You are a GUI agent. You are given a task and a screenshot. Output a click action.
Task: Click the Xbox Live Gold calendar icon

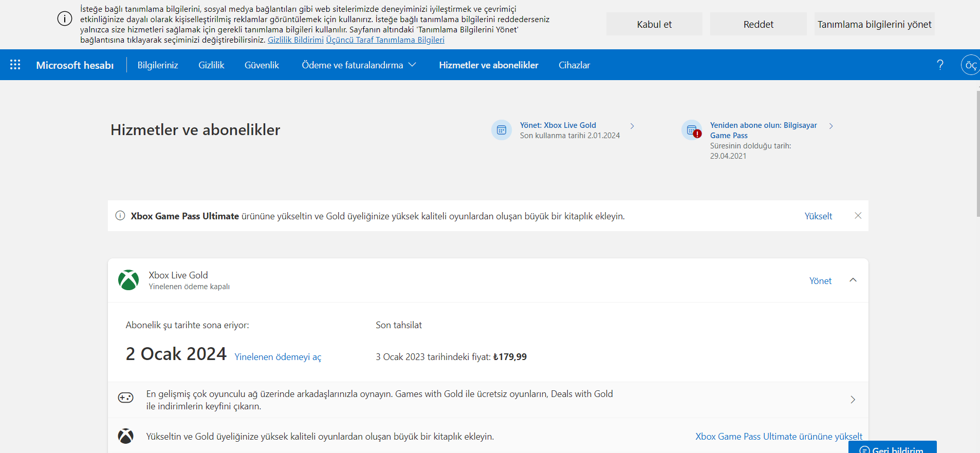point(502,130)
